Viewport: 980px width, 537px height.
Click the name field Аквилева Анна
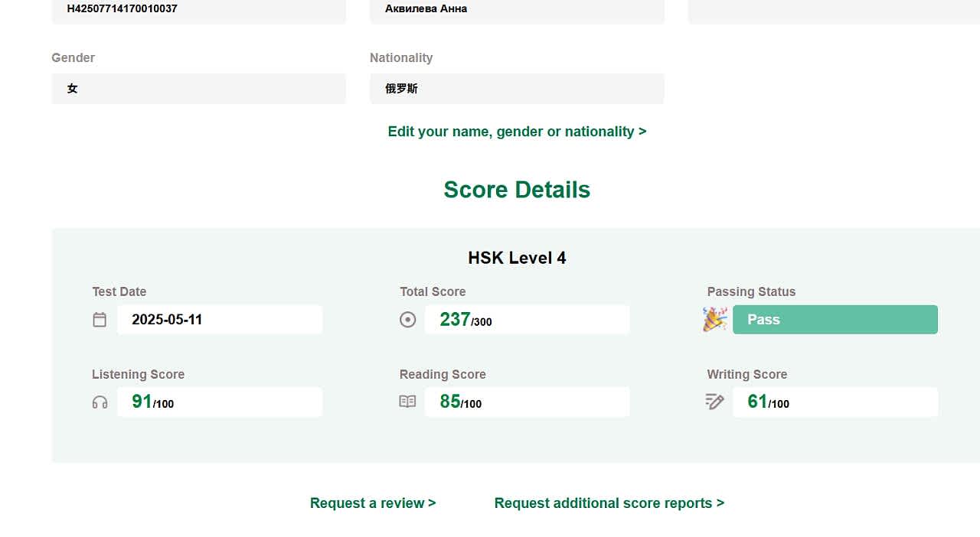pyautogui.click(x=517, y=11)
